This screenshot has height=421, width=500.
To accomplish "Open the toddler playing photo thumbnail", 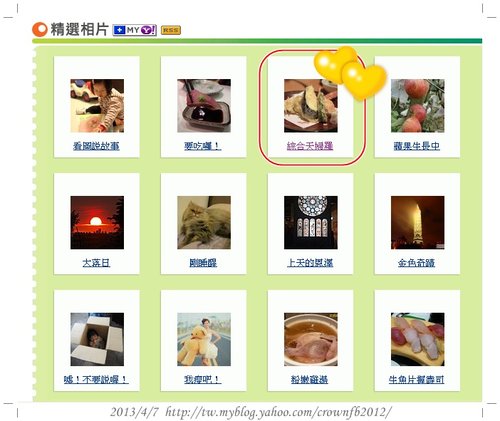I will coord(97,106).
